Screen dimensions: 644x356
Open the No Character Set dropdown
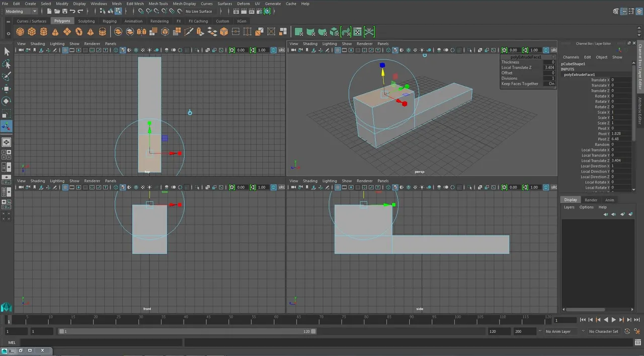click(x=604, y=331)
